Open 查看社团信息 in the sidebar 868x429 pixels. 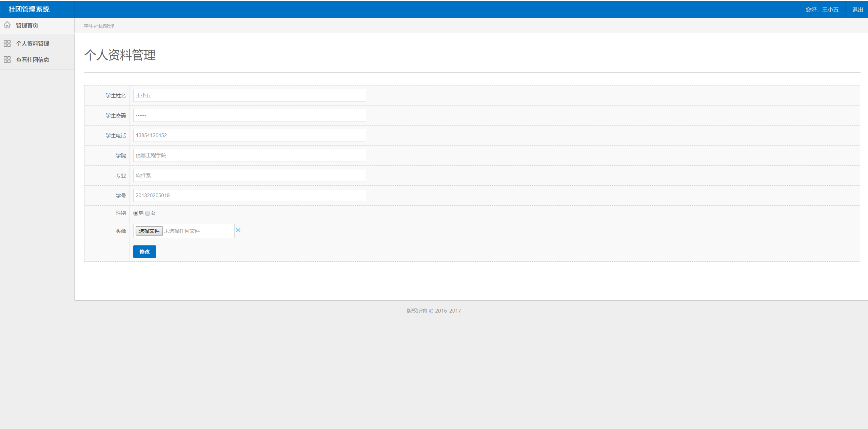33,60
